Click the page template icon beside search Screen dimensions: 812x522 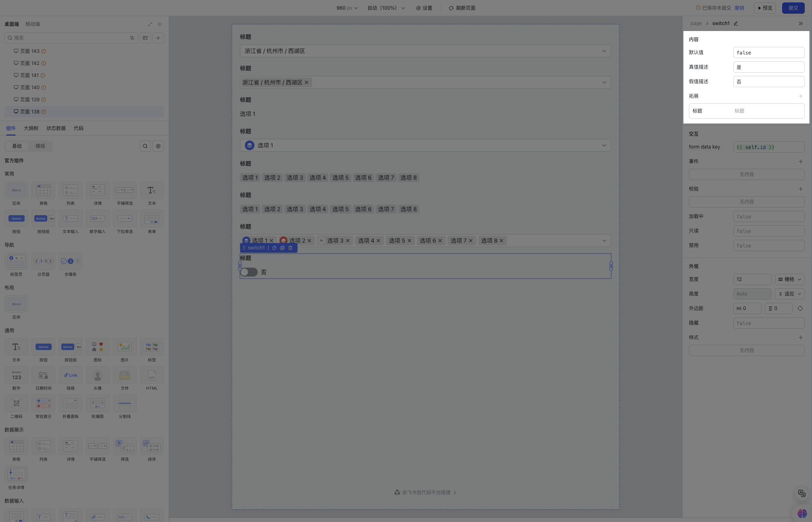point(145,38)
